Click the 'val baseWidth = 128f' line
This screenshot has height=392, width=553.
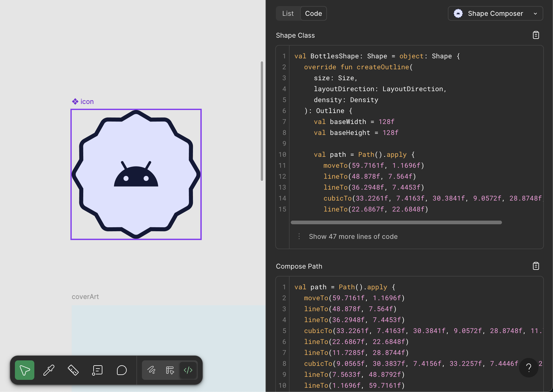354,122
